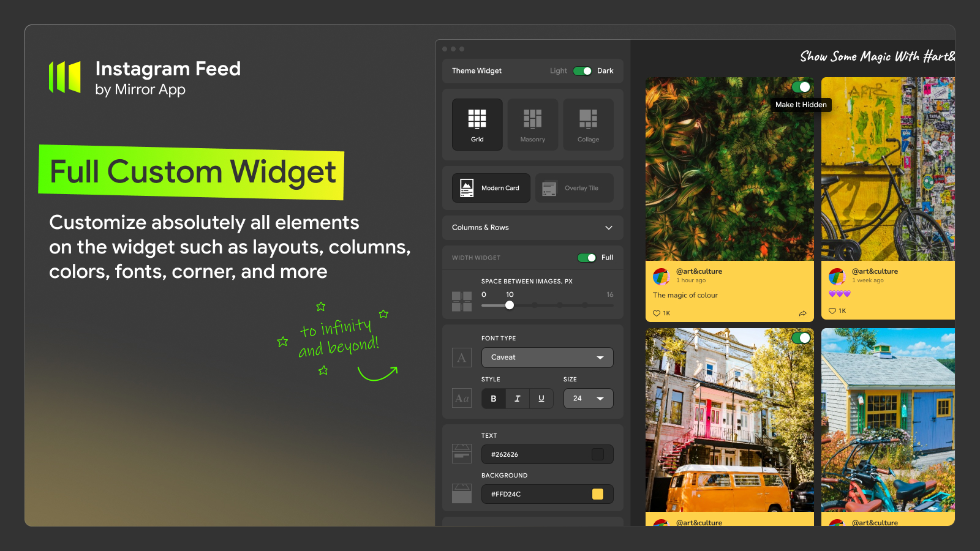Click the 'WIDTH WIDGET' label
Viewport: 980px width, 551px height.
pyautogui.click(x=476, y=258)
